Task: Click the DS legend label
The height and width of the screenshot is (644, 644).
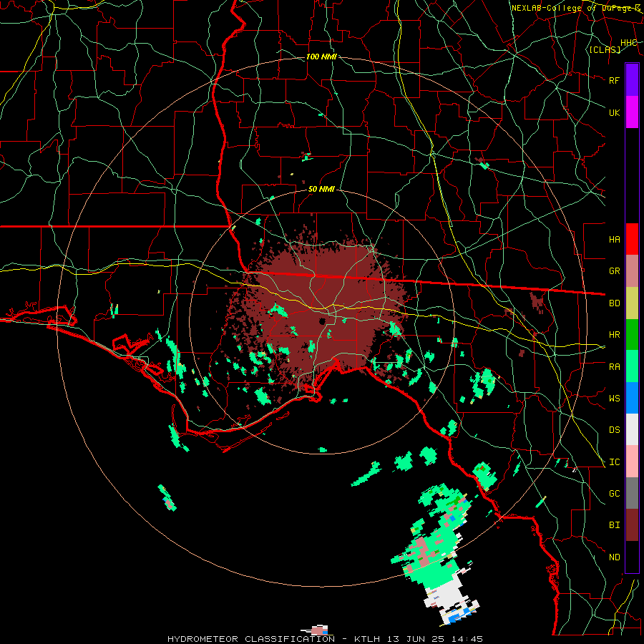Action: (614, 430)
